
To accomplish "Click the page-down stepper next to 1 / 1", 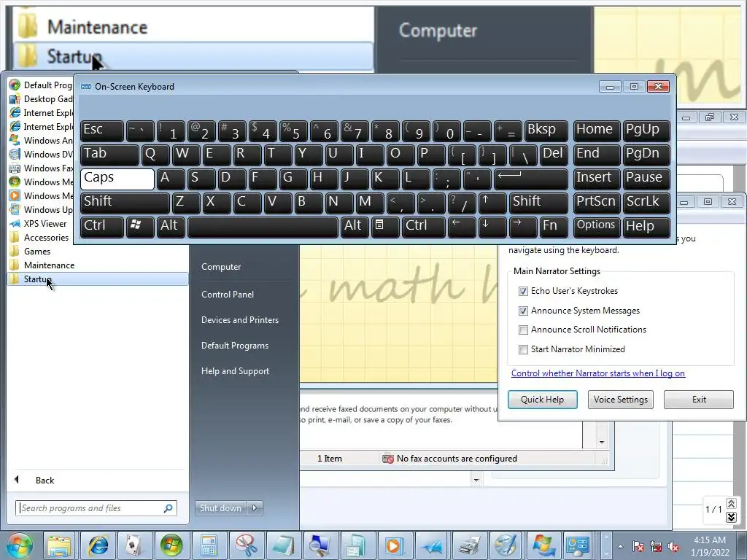I will point(731,517).
